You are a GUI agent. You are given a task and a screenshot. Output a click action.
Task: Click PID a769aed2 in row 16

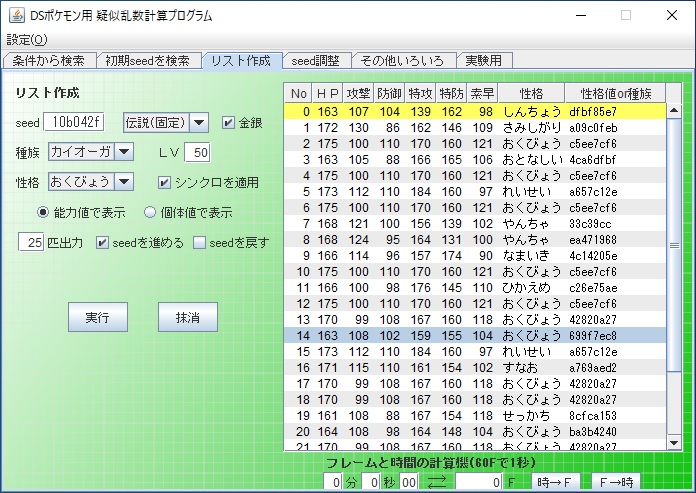click(593, 368)
